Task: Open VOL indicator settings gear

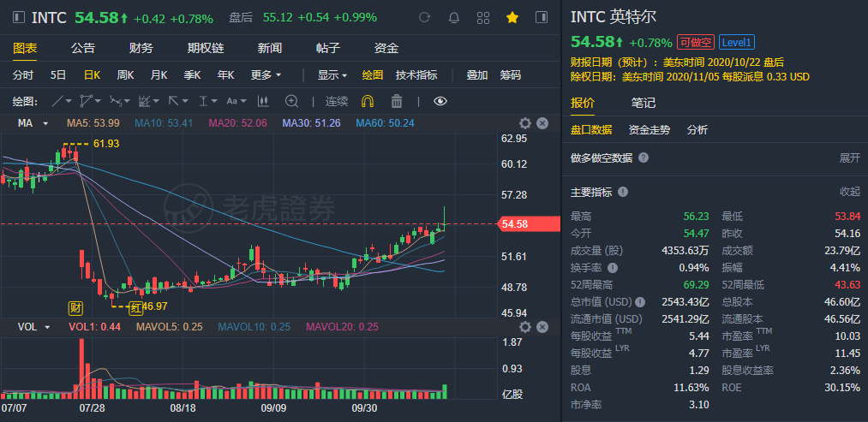Action: [x=524, y=327]
